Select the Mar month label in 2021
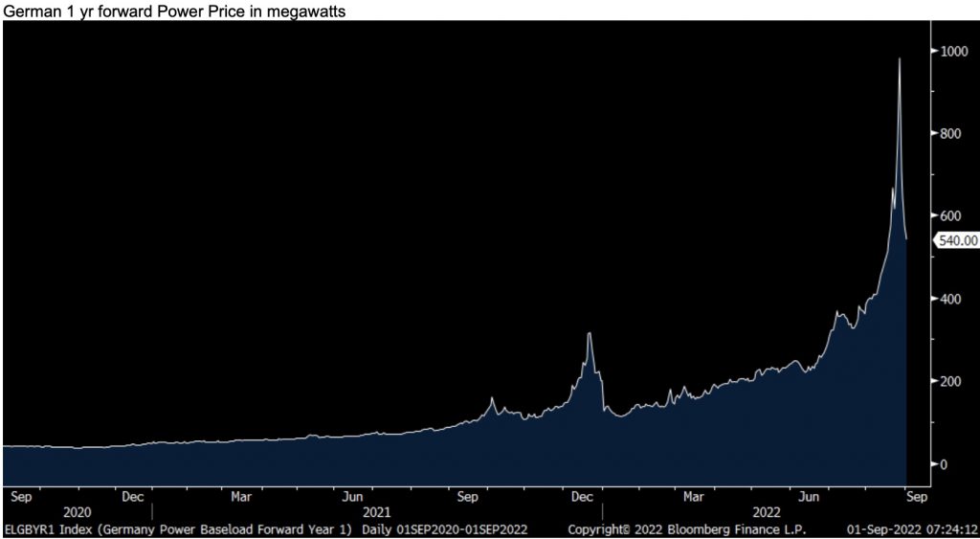Image resolution: width=980 pixels, height=539 pixels. point(241,497)
